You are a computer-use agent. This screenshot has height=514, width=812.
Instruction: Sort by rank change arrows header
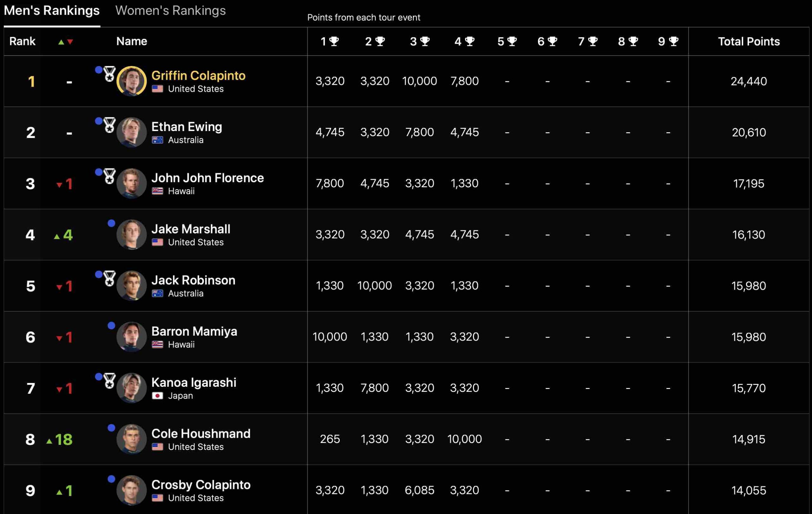(x=65, y=42)
